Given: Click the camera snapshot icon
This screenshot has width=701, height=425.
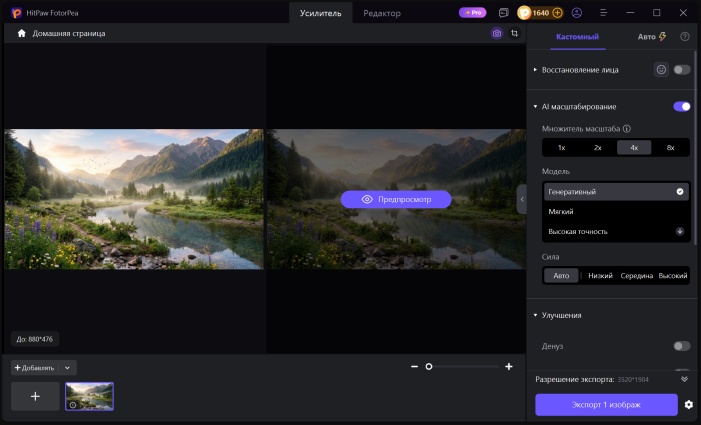Looking at the screenshot, I should 497,34.
